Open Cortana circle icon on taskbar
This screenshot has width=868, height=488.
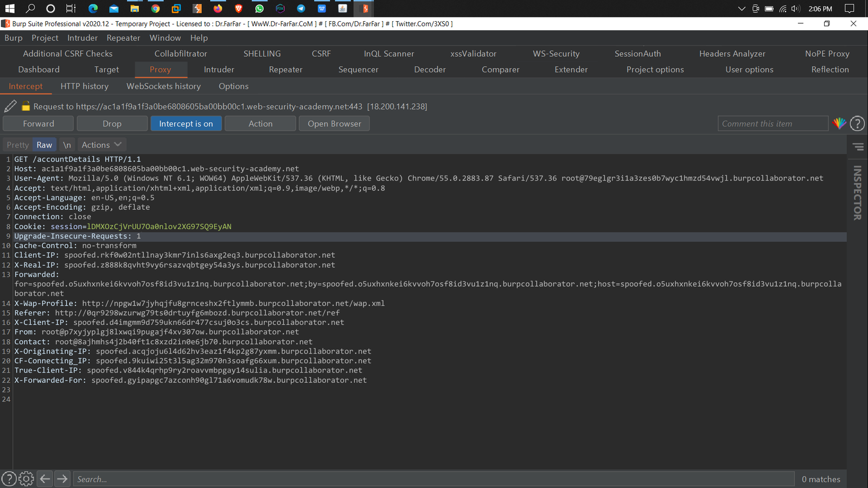pyautogui.click(x=50, y=9)
